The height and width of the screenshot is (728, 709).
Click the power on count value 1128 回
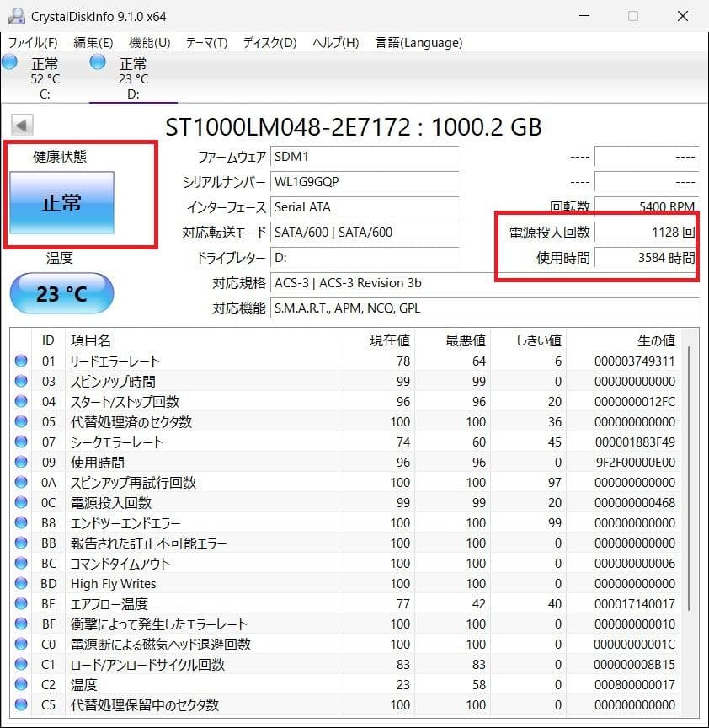coord(647,233)
